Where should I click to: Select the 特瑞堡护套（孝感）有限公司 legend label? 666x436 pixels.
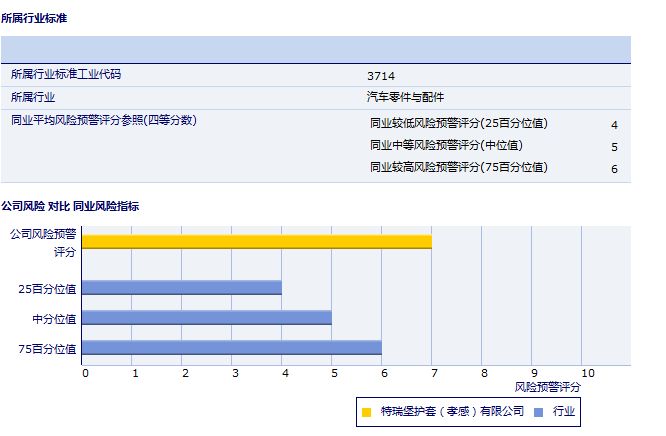pos(452,411)
